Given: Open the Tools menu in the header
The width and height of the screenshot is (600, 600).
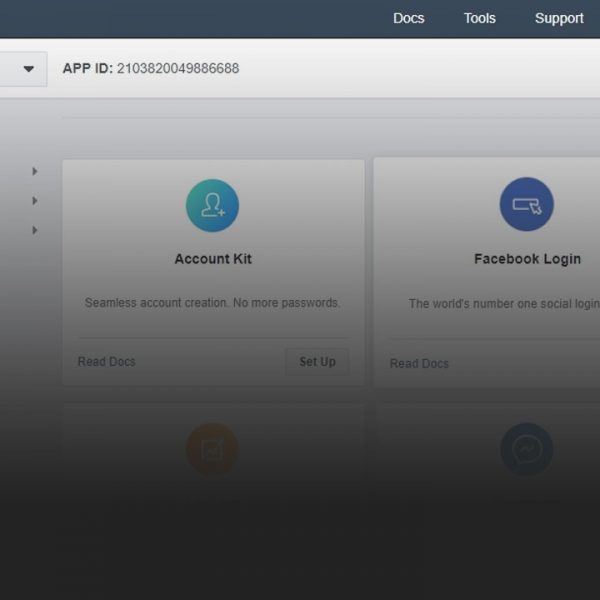Looking at the screenshot, I should click(479, 18).
